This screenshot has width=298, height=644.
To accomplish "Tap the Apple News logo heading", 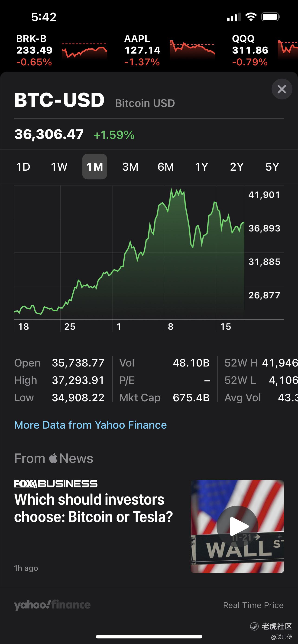I will click(x=54, y=458).
